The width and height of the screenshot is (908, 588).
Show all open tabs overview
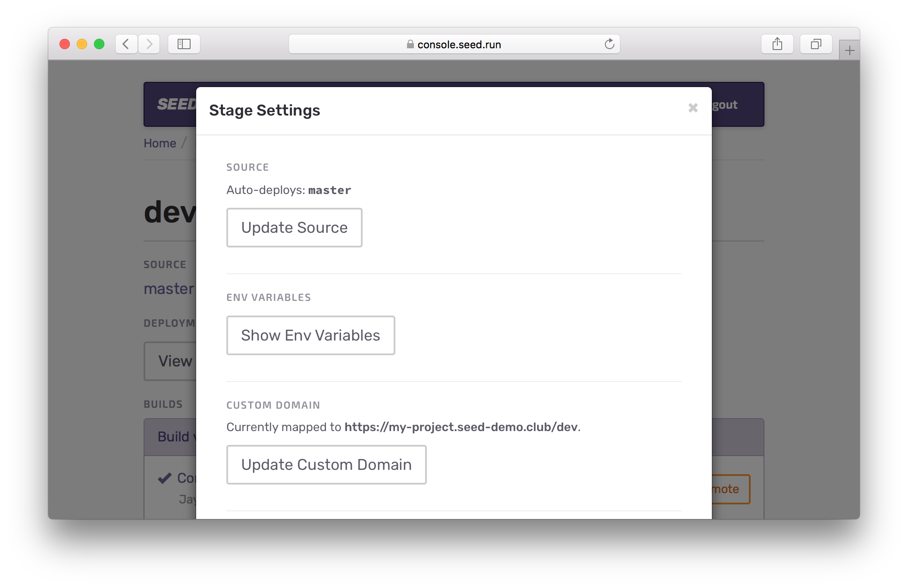pyautogui.click(x=816, y=44)
